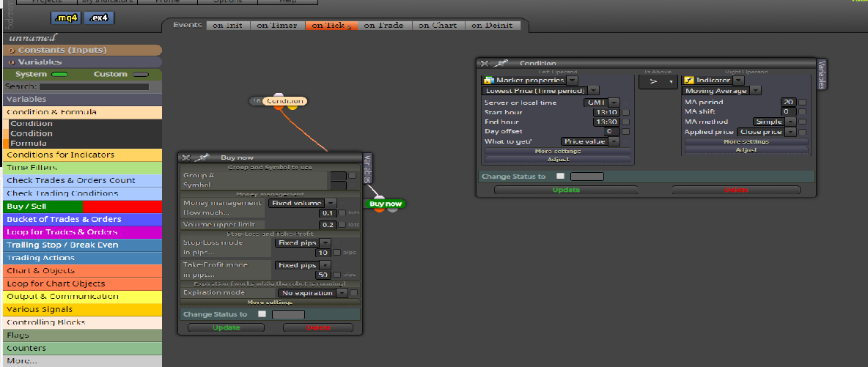The width and height of the screenshot is (868, 367).
Task: Open Trailing Stop / Break Even category
Action: [x=83, y=245]
